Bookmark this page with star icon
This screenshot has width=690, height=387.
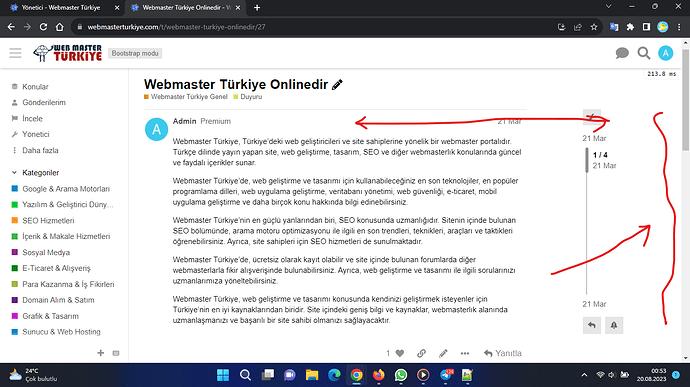(594, 27)
